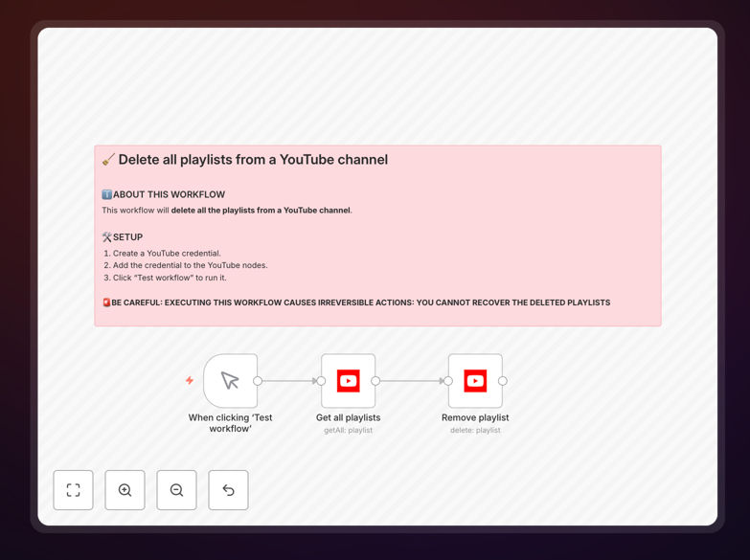Click the output connector of Get all playlists
Screen dimensions: 750x560
375,381
